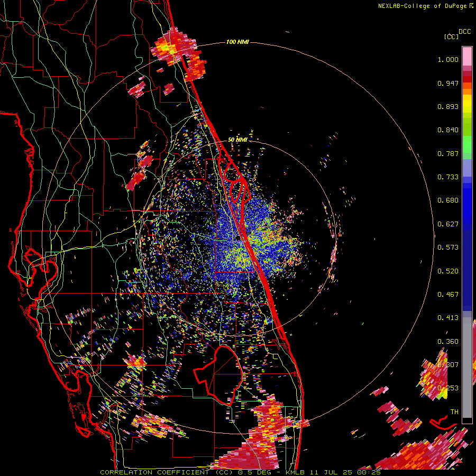Click the 0.840 scale value
Viewport: 476px width, 476px height.
pos(448,130)
